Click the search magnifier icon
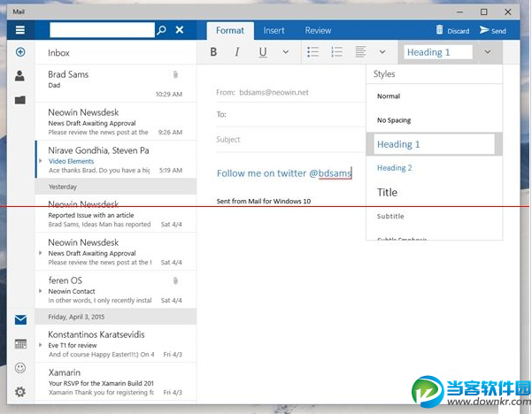The width and height of the screenshot is (532, 414). (161, 30)
